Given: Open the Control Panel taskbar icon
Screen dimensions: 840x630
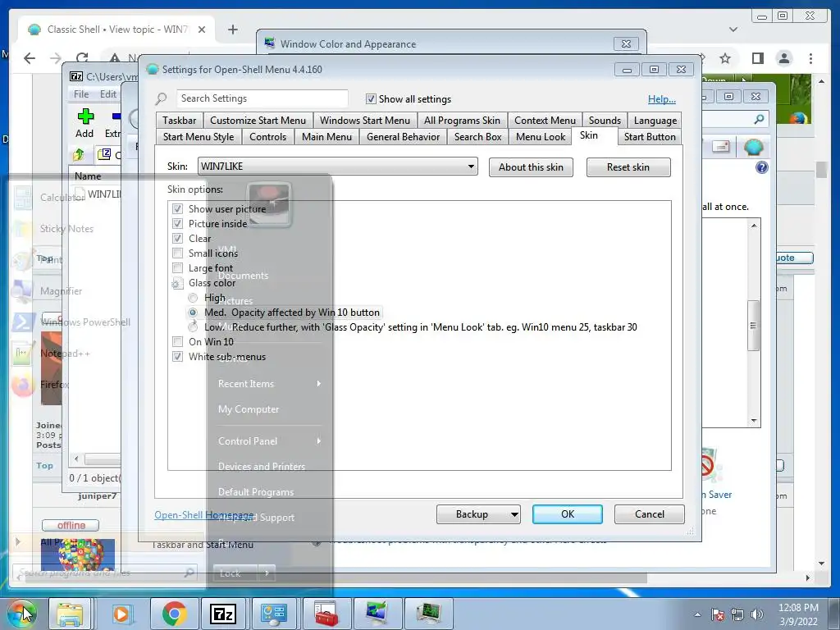Looking at the screenshot, I should (274, 614).
